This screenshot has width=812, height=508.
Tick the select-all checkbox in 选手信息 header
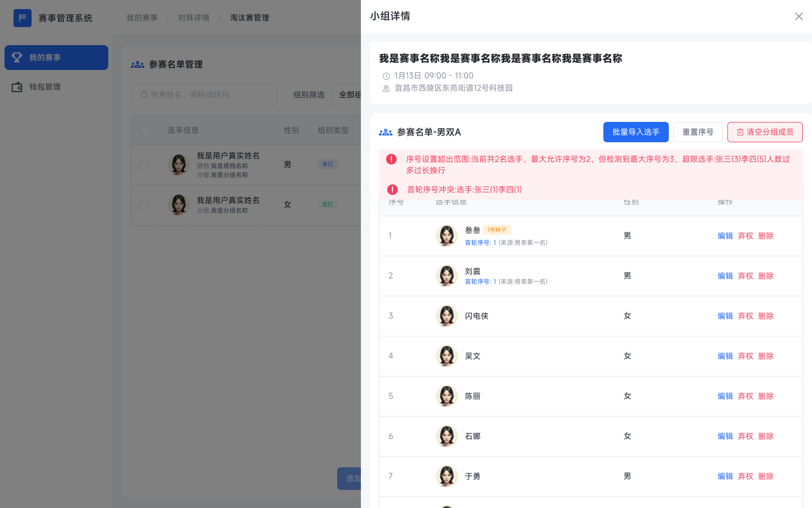click(145, 130)
